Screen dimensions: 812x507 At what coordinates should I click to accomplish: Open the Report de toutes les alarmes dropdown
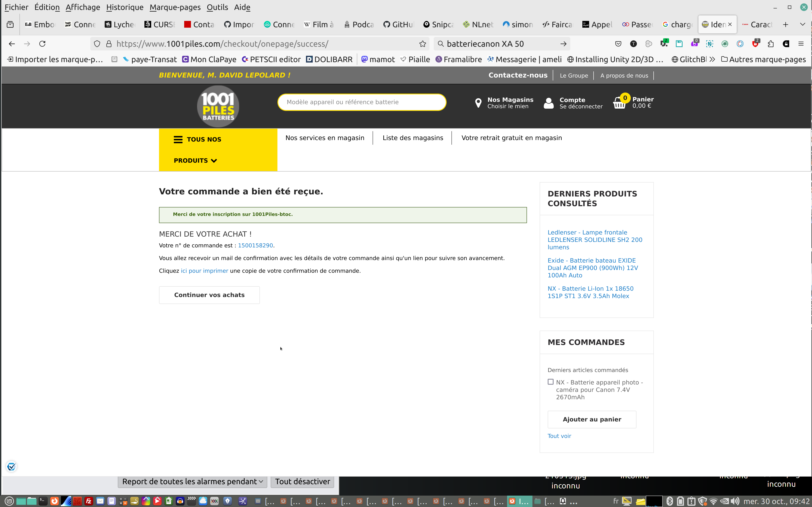tap(192, 481)
